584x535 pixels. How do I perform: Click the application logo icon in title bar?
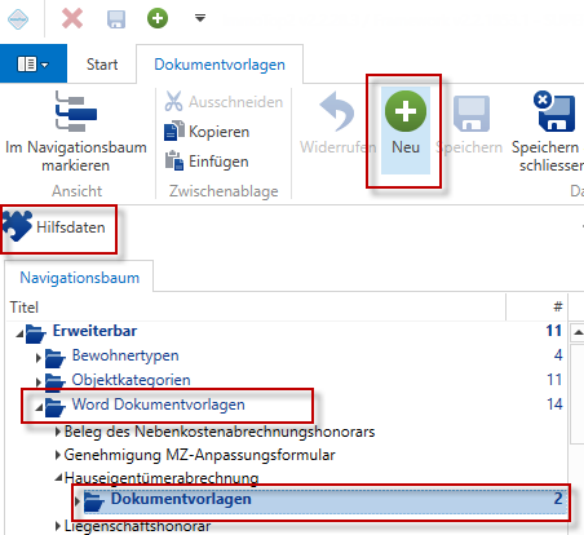[18, 19]
